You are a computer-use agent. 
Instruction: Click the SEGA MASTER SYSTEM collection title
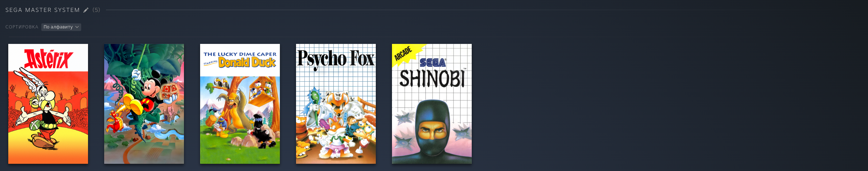[43, 10]
